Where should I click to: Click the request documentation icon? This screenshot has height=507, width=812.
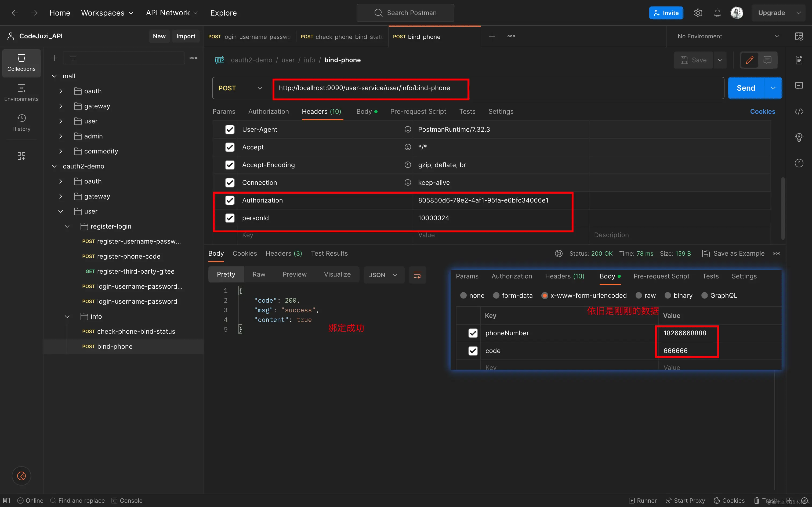pos(799,60)
